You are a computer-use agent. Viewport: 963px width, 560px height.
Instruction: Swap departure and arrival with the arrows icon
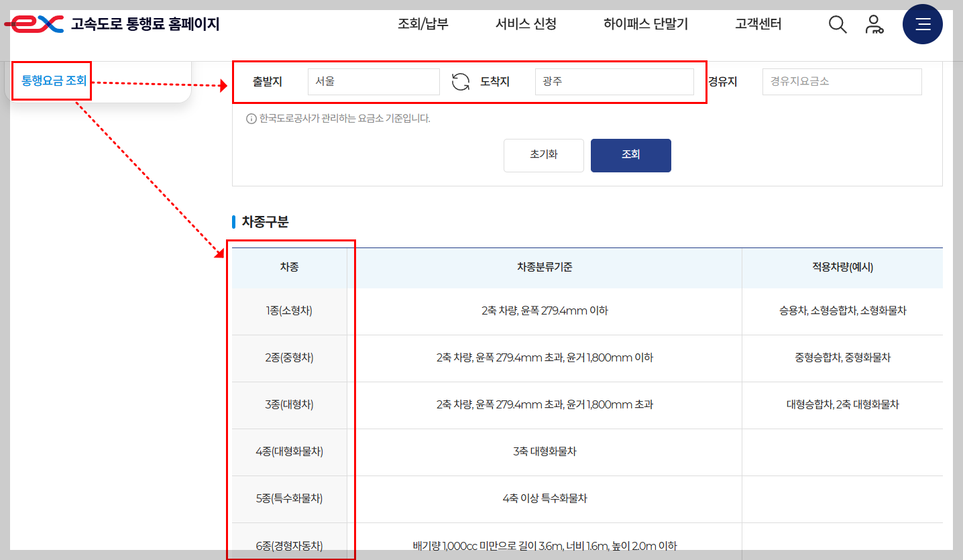461,82
